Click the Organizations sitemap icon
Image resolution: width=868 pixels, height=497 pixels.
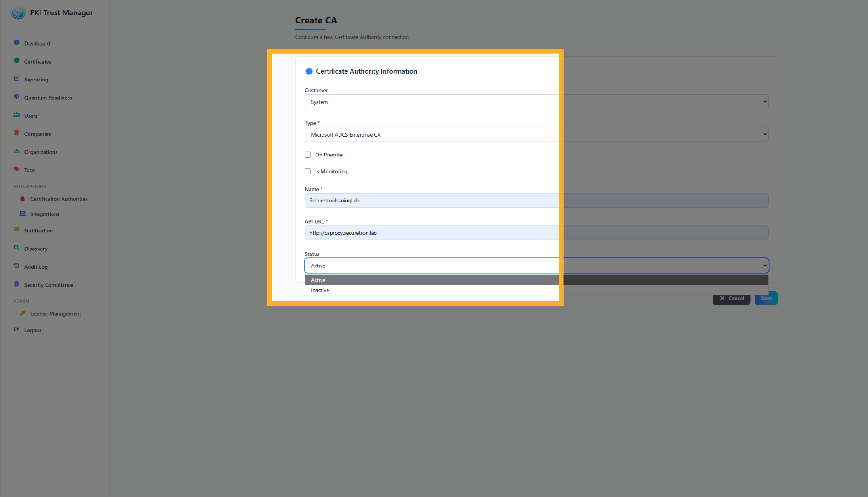[17, 151]
